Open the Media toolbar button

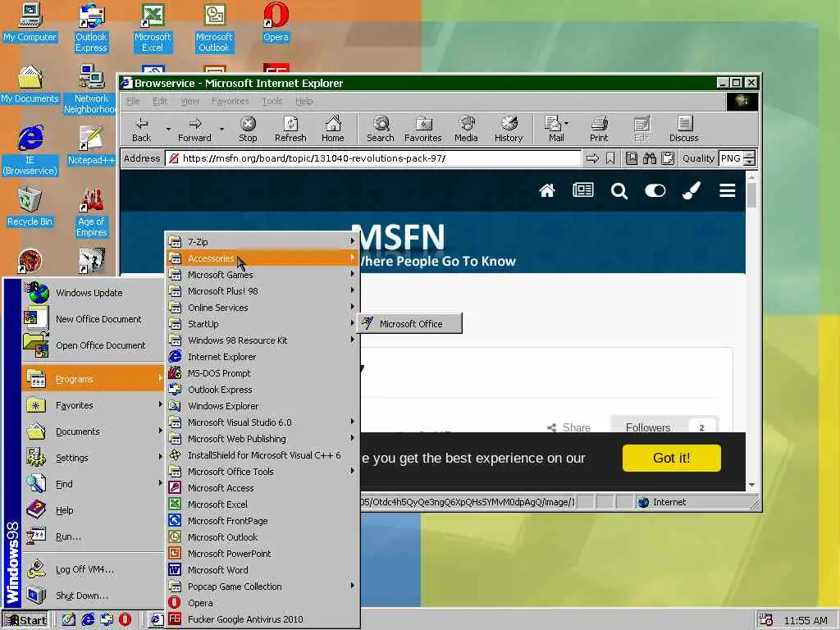(x=466, y=129)
